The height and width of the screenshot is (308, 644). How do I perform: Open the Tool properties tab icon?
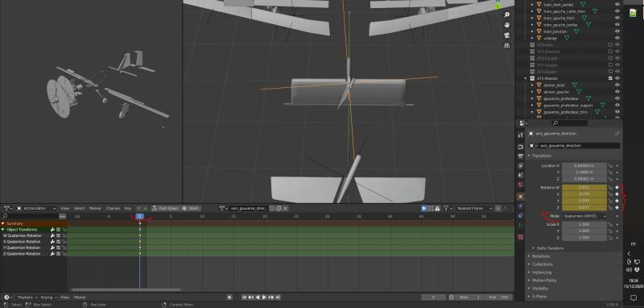point(520,135)
